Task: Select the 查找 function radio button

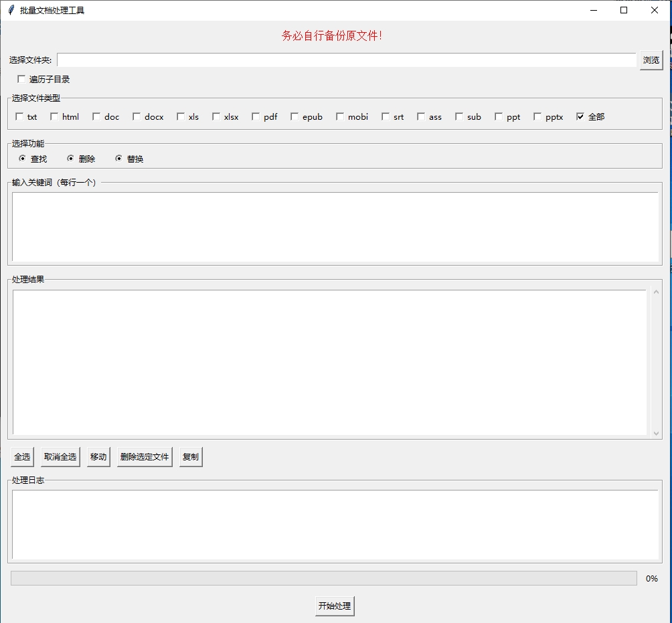Action: [x=23, y=159]
